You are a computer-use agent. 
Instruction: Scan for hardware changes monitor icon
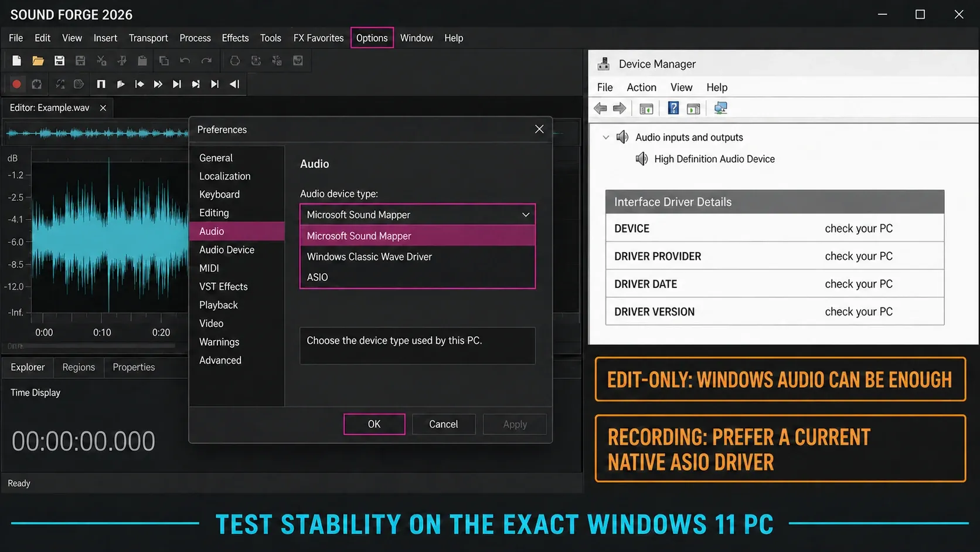(x=720, y=108)
